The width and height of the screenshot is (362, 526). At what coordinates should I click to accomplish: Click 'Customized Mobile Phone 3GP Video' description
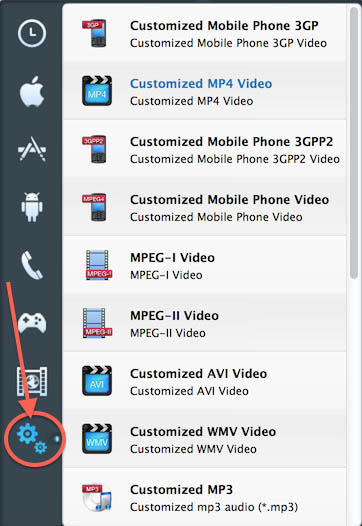coord(228,43)
